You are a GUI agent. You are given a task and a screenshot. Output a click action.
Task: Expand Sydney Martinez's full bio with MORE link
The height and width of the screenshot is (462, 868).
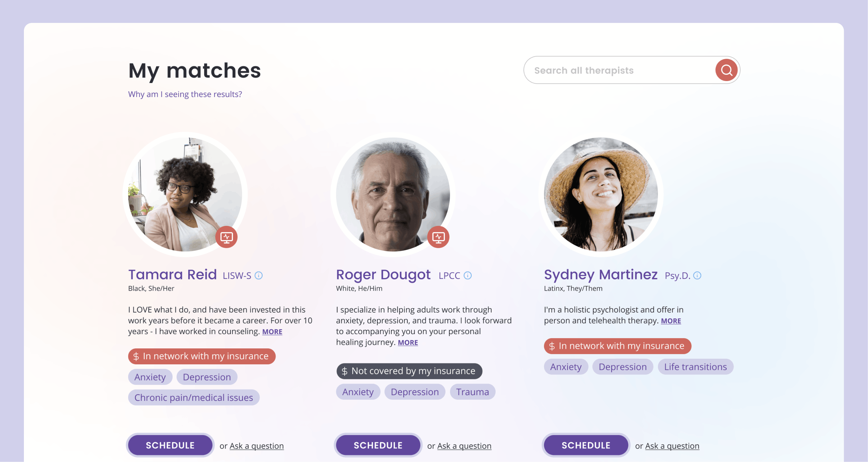(x=671, y=321)
